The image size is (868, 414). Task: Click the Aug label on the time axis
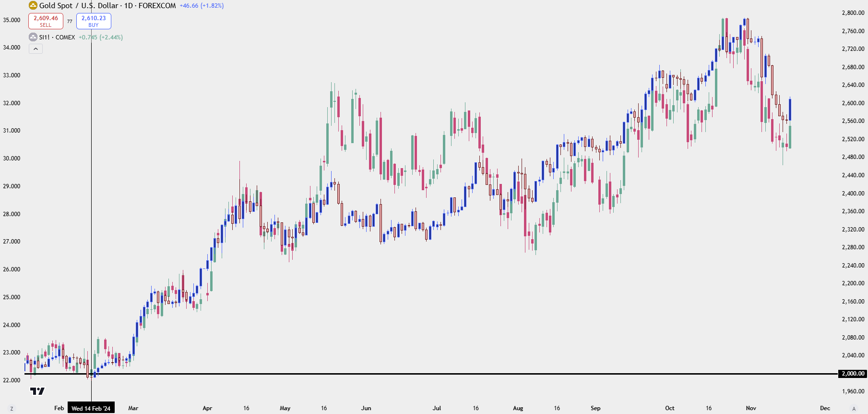pyautogui.click(x=518, y=408)
